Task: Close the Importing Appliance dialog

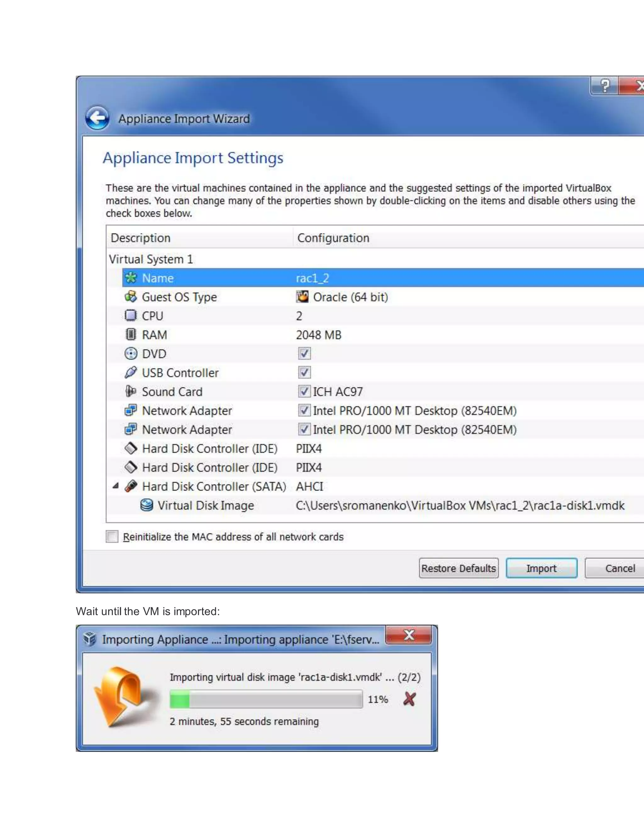Action: pyautogui.click(x=408, y=635)
